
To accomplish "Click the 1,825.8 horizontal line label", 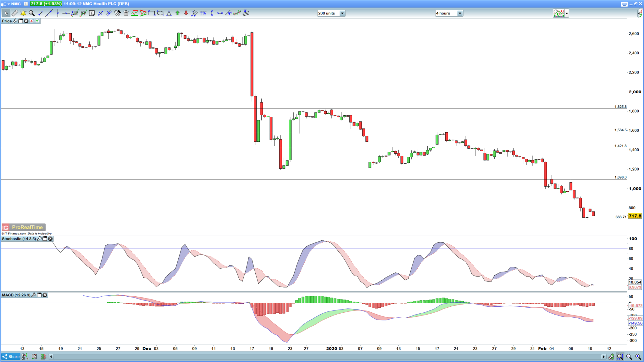I will pos(620,107).
